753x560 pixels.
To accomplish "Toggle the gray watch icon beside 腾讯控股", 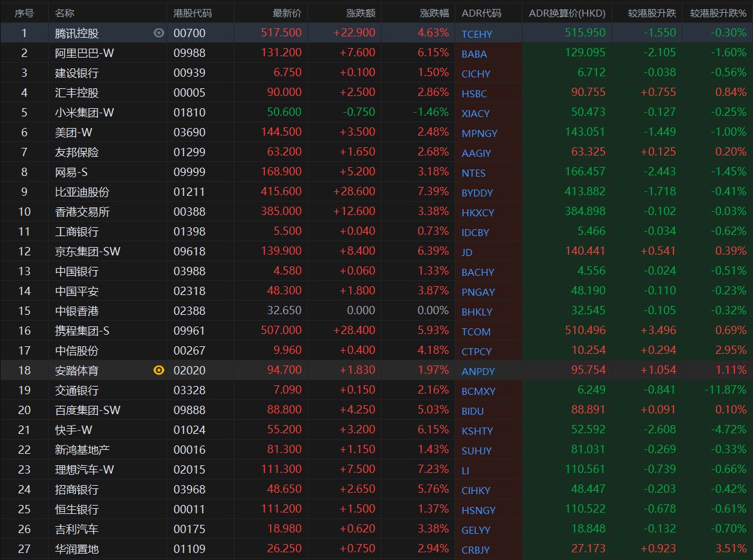I will tap(159, 33).
